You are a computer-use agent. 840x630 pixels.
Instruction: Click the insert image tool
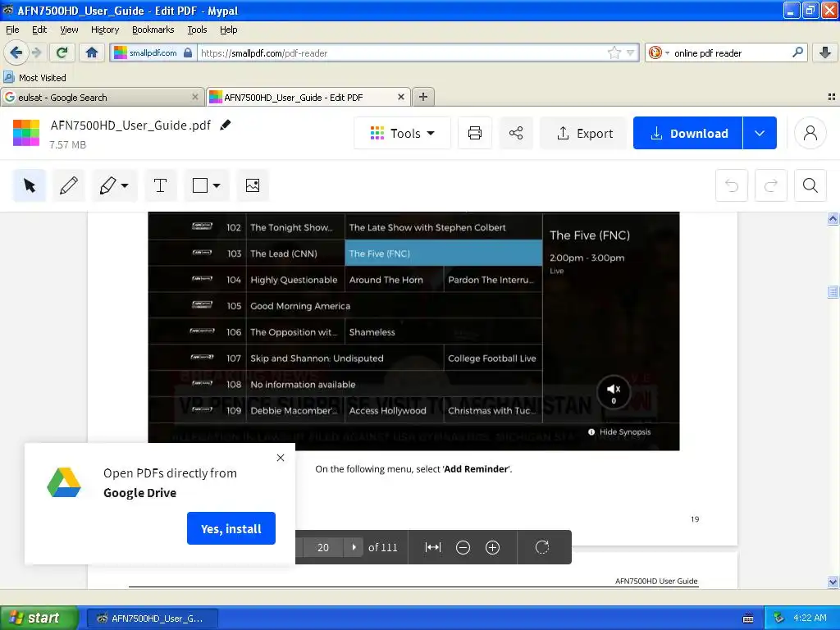(253, 186)
